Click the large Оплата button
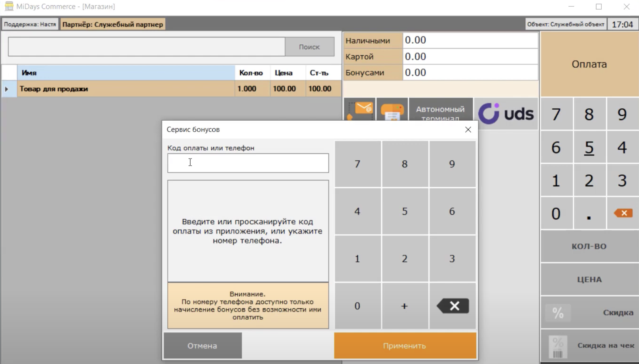This screenshot has width=639, height=364. coord(589,64)
